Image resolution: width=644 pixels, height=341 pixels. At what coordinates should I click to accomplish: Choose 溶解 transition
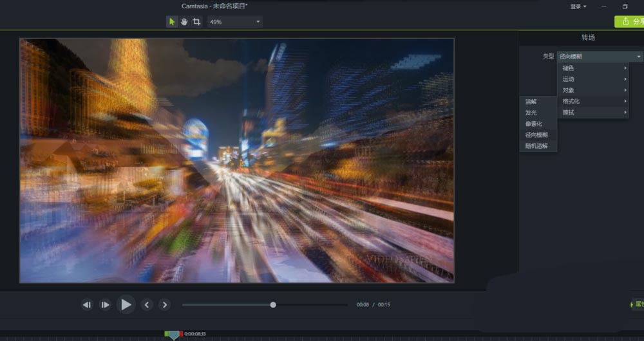(x=538, y=102)
